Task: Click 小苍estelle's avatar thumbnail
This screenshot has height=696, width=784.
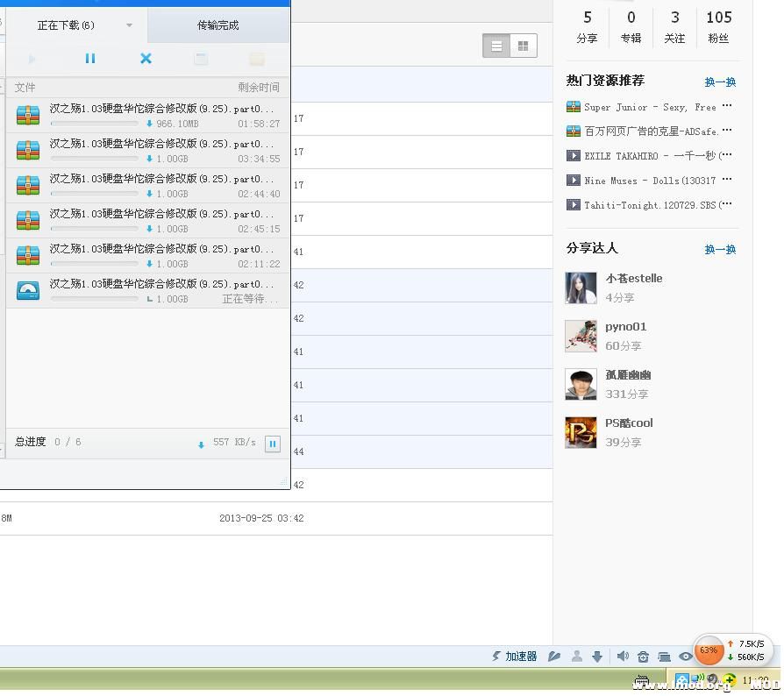Action: [581, 288]
